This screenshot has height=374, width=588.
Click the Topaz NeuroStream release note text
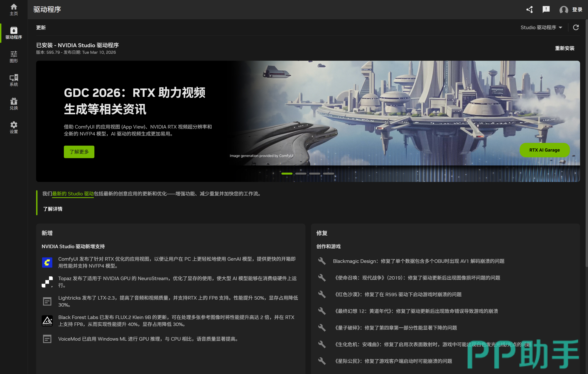177,282
